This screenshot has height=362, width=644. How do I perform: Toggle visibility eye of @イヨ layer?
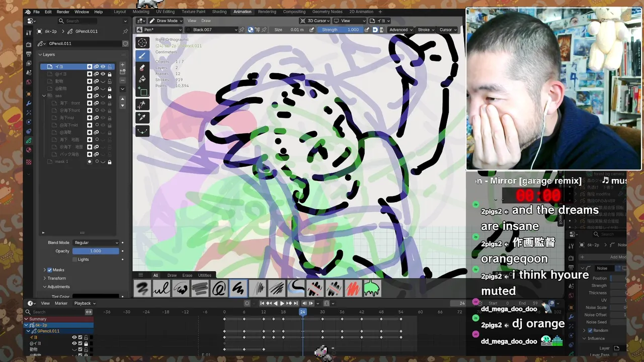(x=103, y=74)
